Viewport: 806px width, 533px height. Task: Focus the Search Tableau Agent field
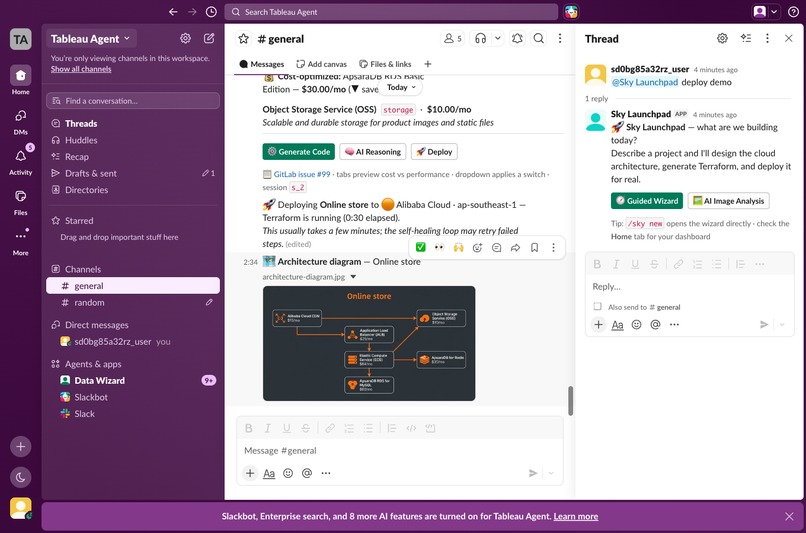pyautogui.click(x=391, y=12)
